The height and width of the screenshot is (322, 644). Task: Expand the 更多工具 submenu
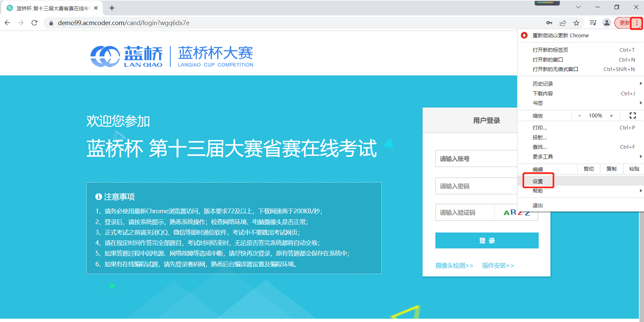pos(581,157)
